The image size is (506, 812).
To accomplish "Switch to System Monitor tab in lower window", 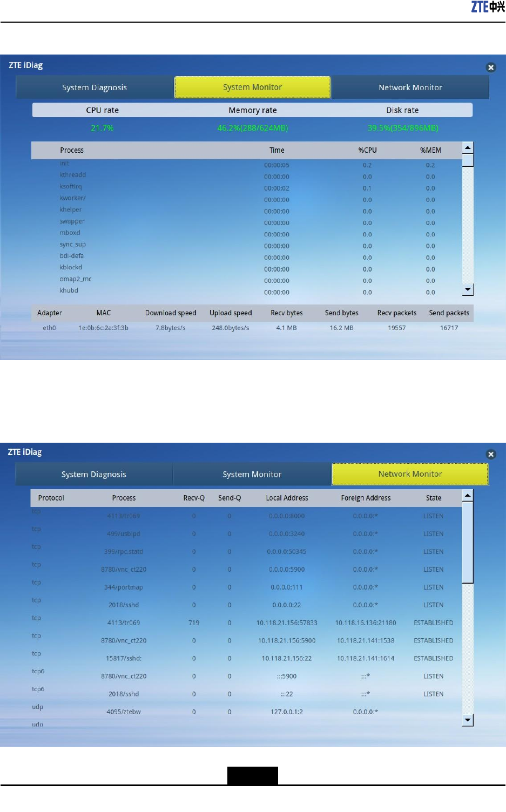I will pos(252,475).
